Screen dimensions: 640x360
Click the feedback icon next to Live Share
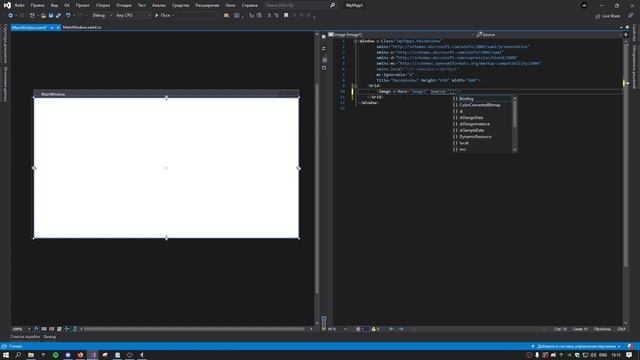630,16
